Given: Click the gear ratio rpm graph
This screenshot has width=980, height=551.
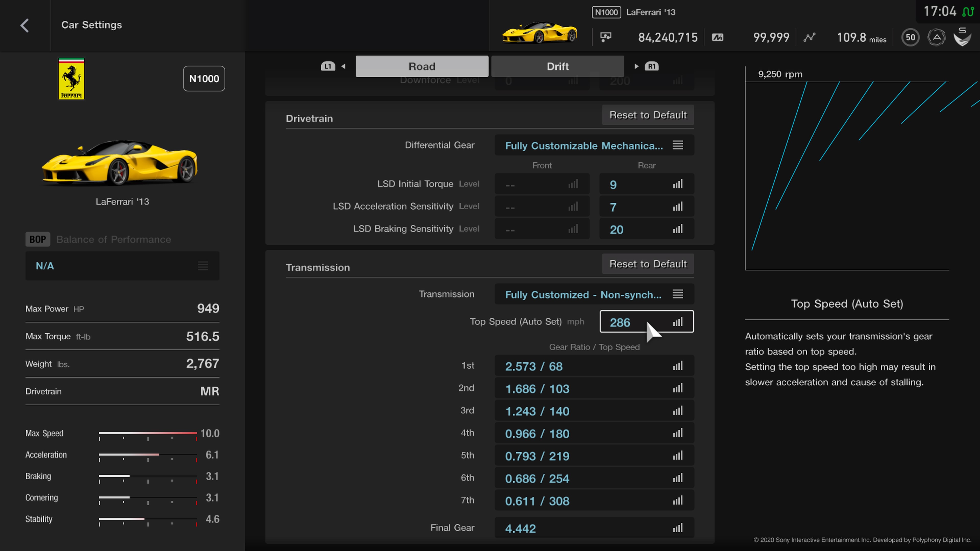Looking at the screenshot, I should tap(847, 169).
